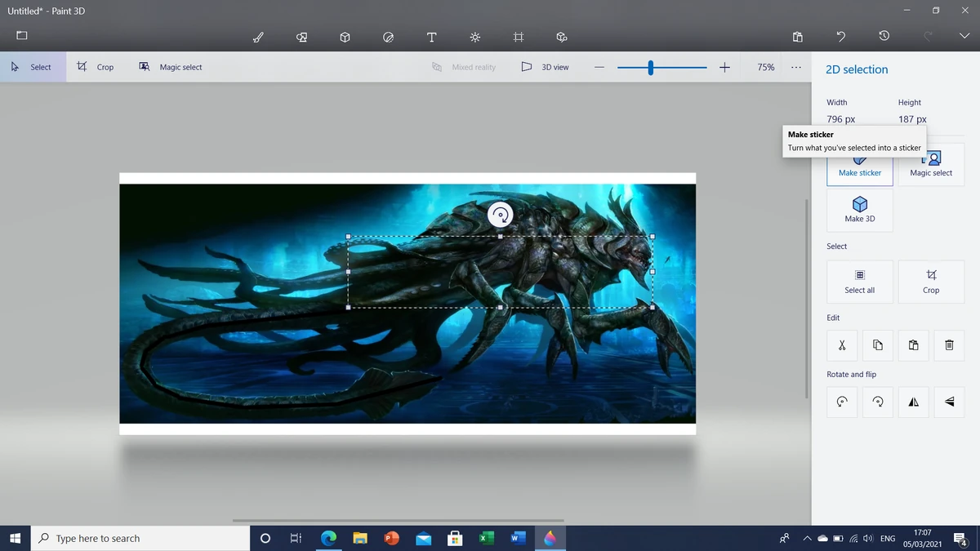Open the Brushes tool

tap(258, 37)
